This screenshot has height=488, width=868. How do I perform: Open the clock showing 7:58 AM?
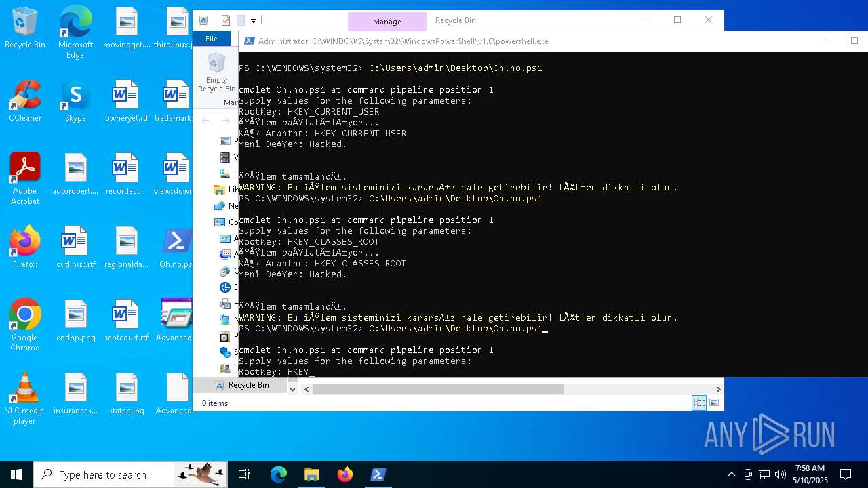(809, 474)
